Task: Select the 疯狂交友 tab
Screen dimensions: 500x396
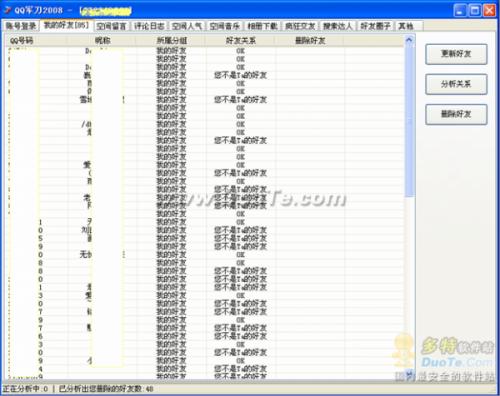Action: [x=300, y=26]
